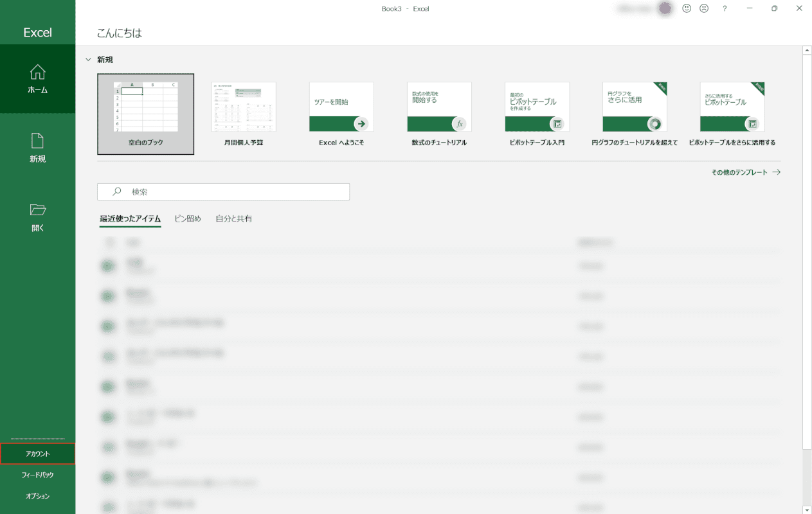Click the vertical scrollbar track
The image size is (812, 514).
807,477
